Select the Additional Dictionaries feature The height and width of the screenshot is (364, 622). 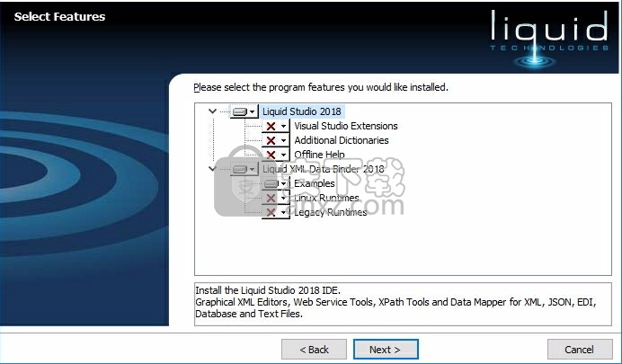point(342,140)
